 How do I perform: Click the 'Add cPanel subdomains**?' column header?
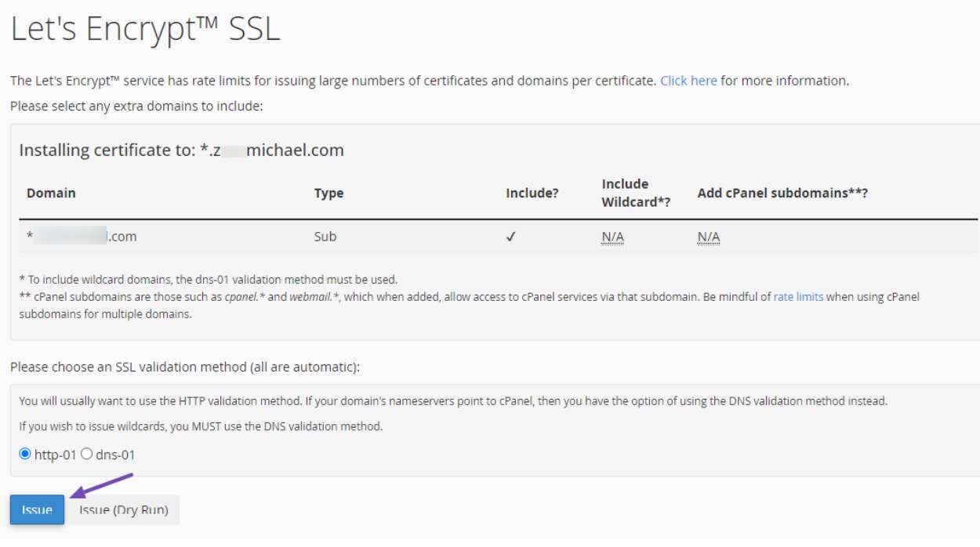click(x=782, y=193)
